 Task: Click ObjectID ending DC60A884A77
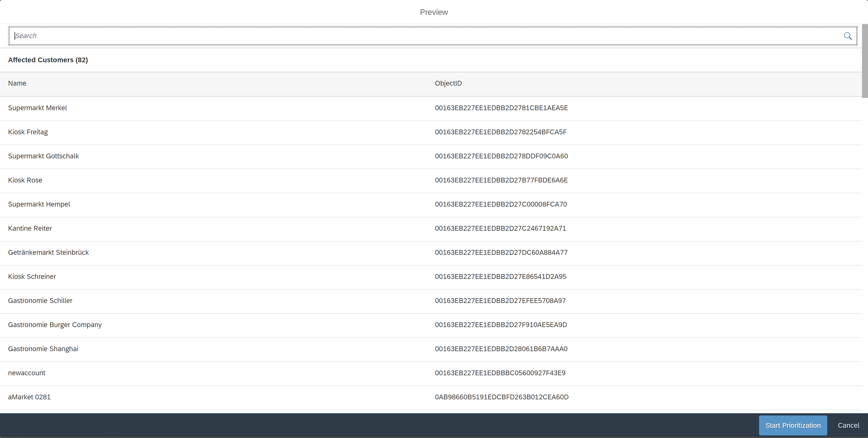click(x=501, y=252)
